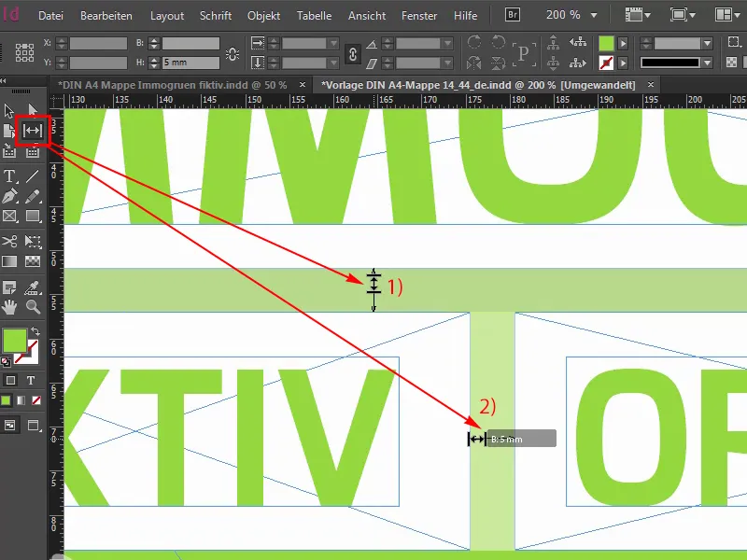
Task: Click the flip horizontal control
Action: (472, 63)
